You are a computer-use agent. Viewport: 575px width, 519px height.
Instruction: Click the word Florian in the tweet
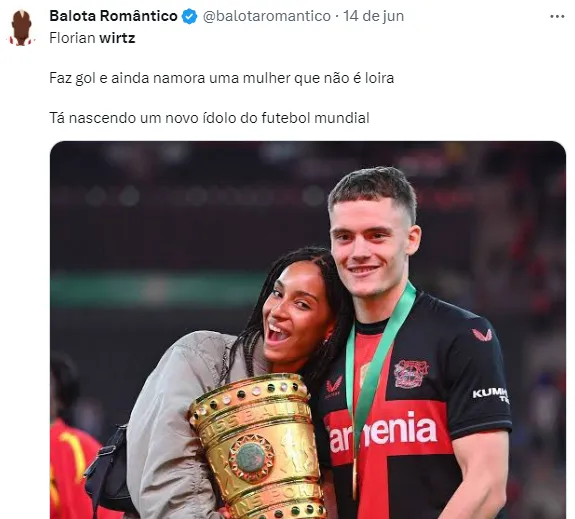tap(73, 38)
